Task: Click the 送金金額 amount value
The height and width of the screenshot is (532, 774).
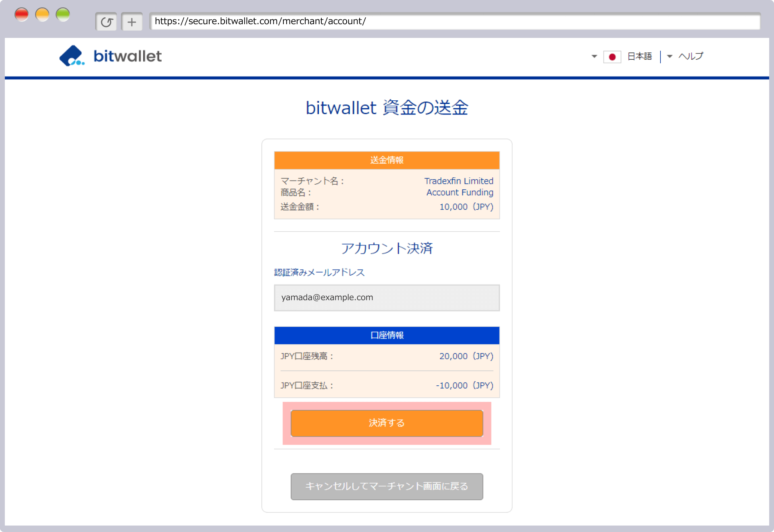Action: pyautogui.click(x=466, y=207)
